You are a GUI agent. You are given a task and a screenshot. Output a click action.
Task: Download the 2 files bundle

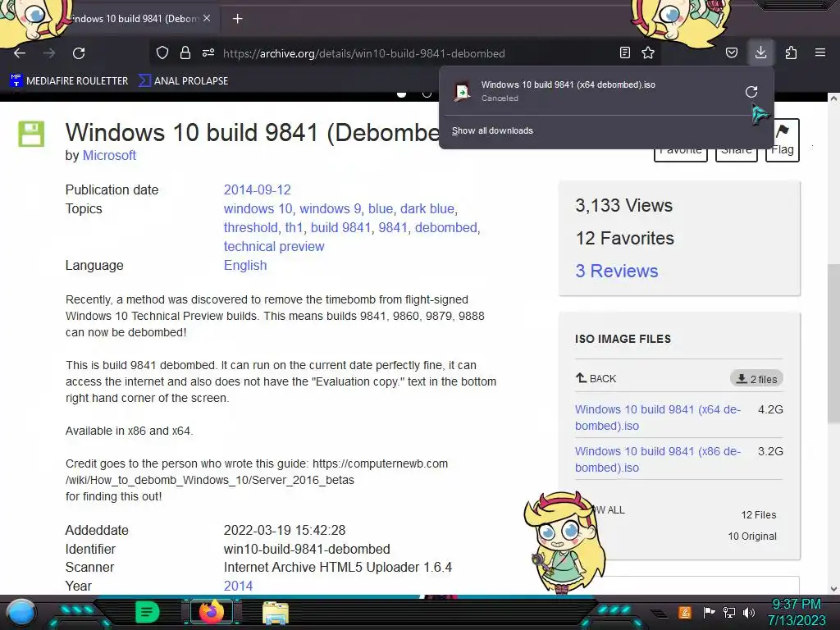[x=756, y=379]
